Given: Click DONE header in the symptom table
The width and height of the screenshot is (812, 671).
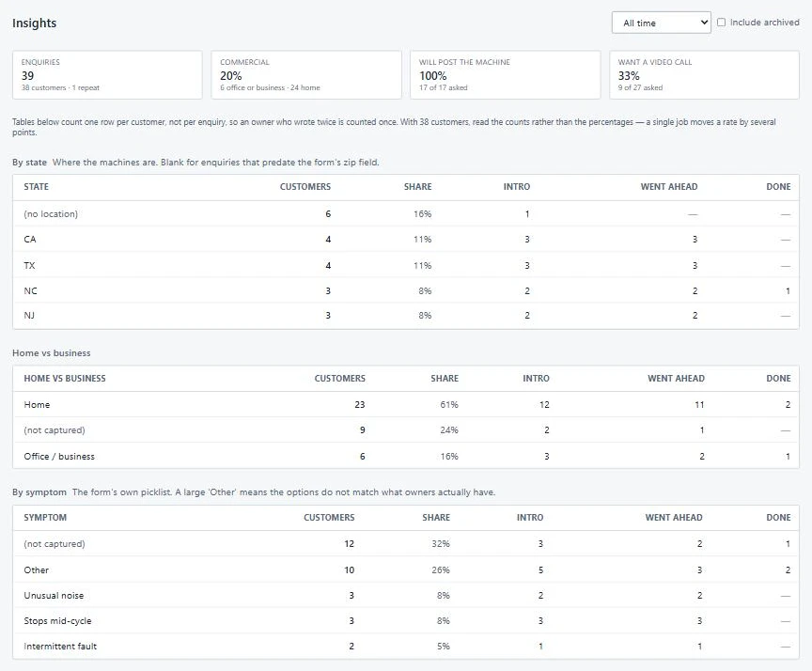Looking at the screenshot, I should tap(778, 517).
